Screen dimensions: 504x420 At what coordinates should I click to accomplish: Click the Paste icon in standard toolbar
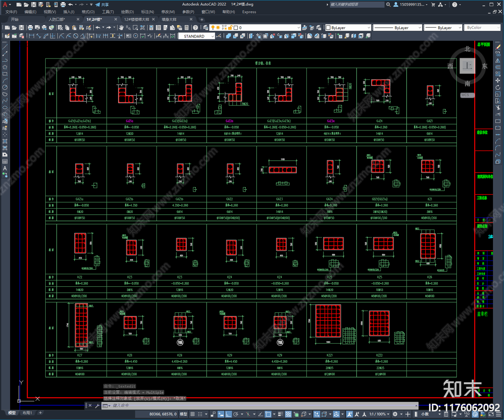point(74,28)
